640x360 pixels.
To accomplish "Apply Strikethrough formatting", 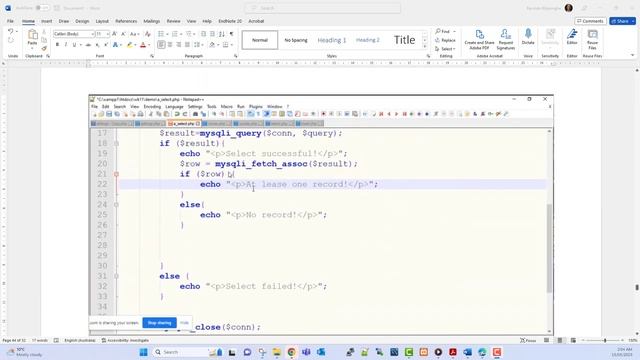I will 88,44.
